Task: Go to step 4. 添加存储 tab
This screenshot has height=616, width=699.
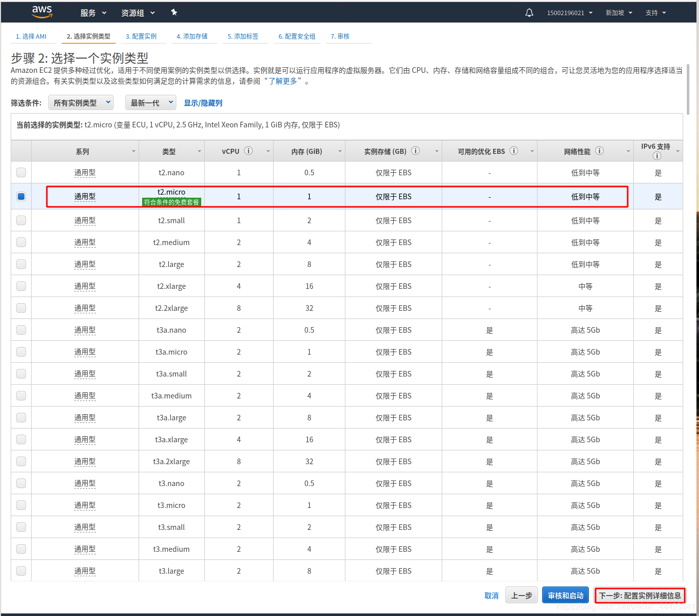Action: point(192,36)
